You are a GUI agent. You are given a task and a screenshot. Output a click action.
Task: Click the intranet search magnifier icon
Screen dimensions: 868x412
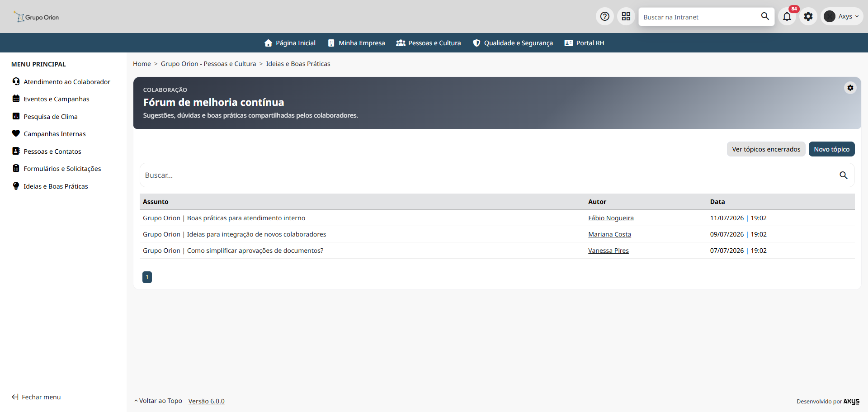(765, 16)
